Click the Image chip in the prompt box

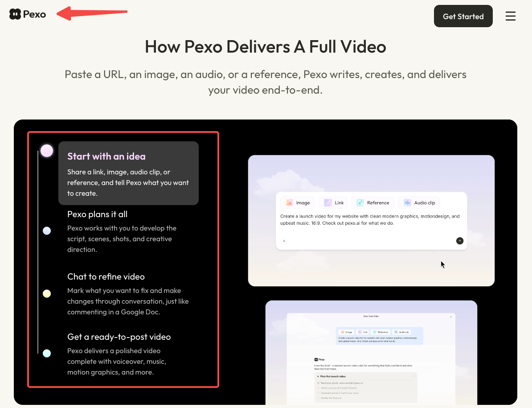[x=298, y=202]
